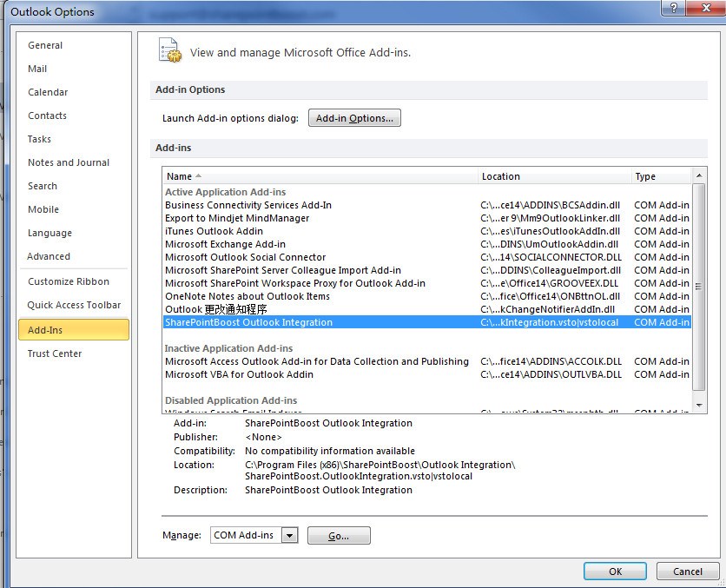
Task: Click the BCSAddin.dll location cell
Action: click(x=550, y=205)
